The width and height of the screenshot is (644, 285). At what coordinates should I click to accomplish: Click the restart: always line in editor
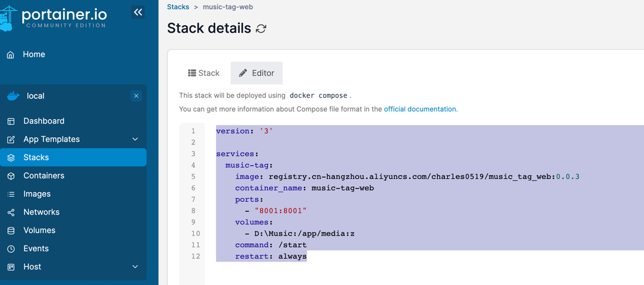click(271, 256)
